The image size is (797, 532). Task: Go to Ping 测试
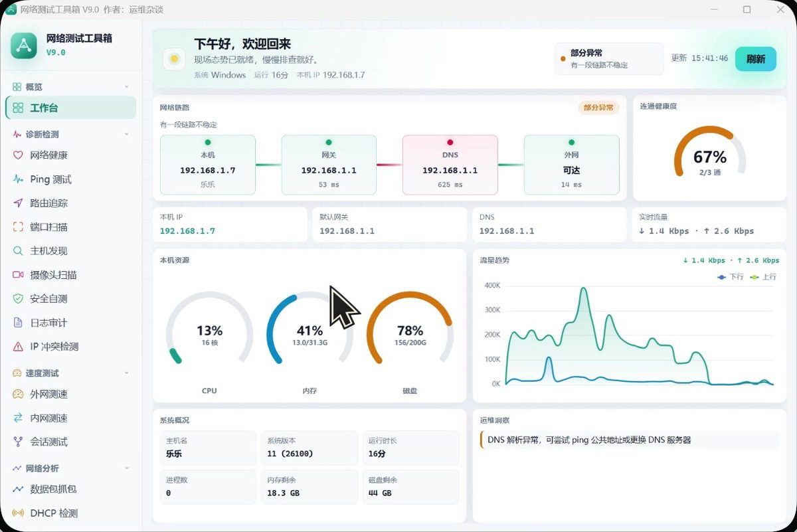coord(70,179)
